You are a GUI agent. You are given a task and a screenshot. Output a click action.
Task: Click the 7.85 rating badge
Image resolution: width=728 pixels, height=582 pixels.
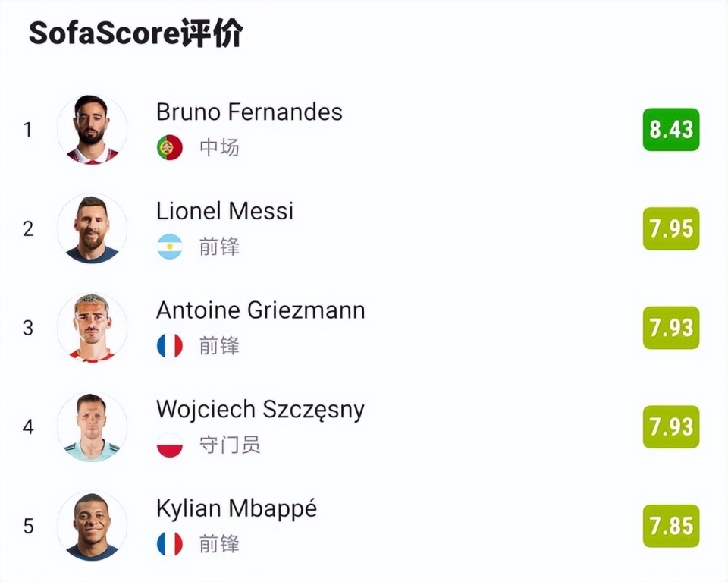[671, 526]
